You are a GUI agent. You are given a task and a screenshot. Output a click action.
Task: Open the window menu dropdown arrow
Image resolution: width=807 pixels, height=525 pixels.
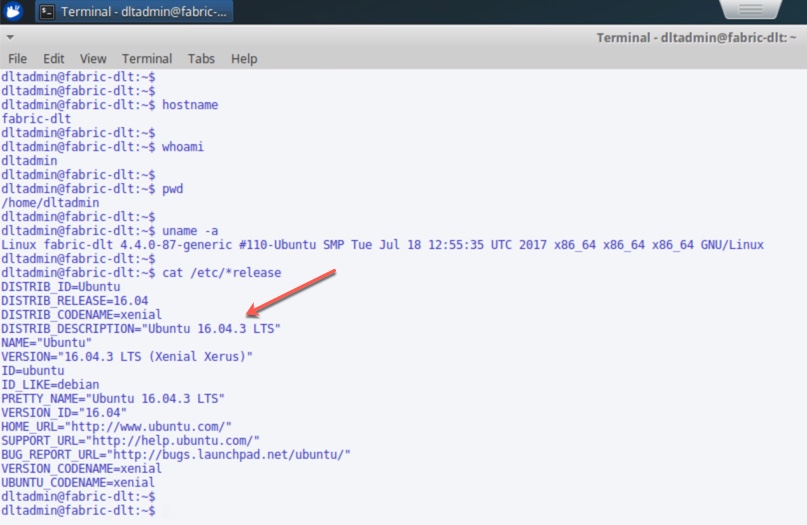[10, 37]
